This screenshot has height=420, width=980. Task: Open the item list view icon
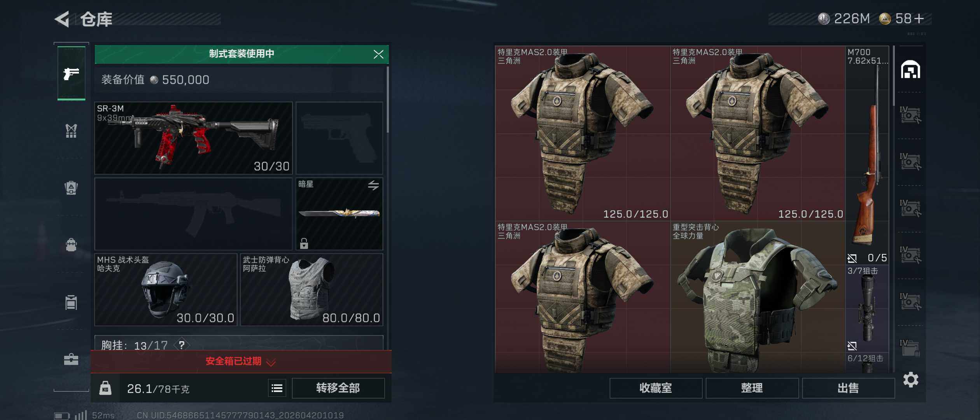coord(277,388)
